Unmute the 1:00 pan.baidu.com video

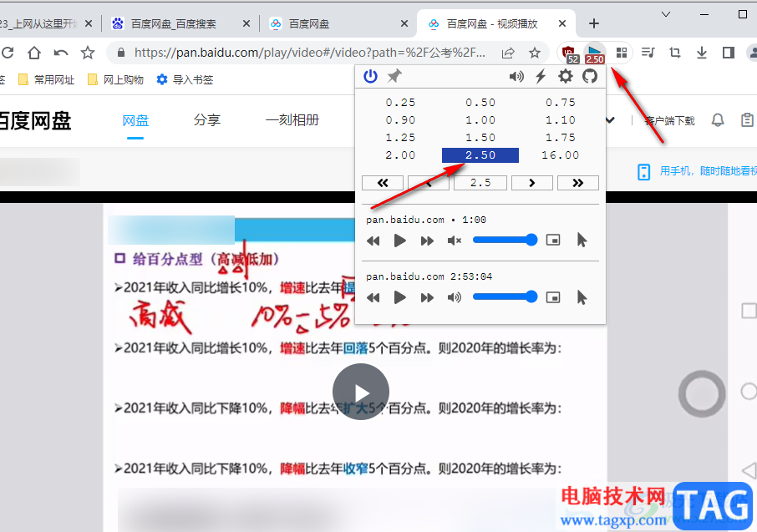tap(454, 241)
